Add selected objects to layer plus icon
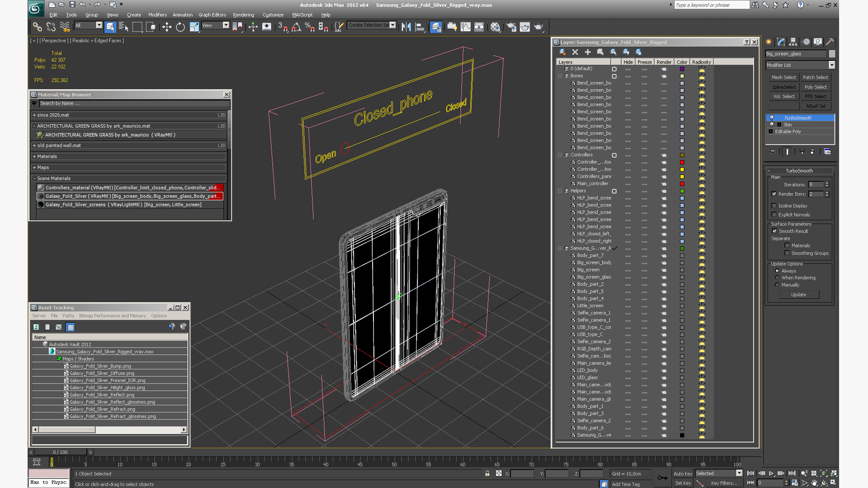Viewport: 868px width, 488px height. tap(588, 52)
